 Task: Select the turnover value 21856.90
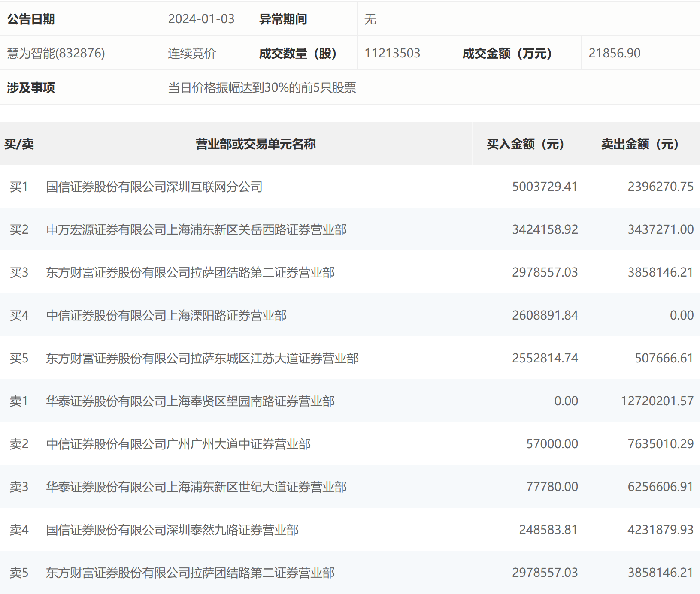point(615,53)
